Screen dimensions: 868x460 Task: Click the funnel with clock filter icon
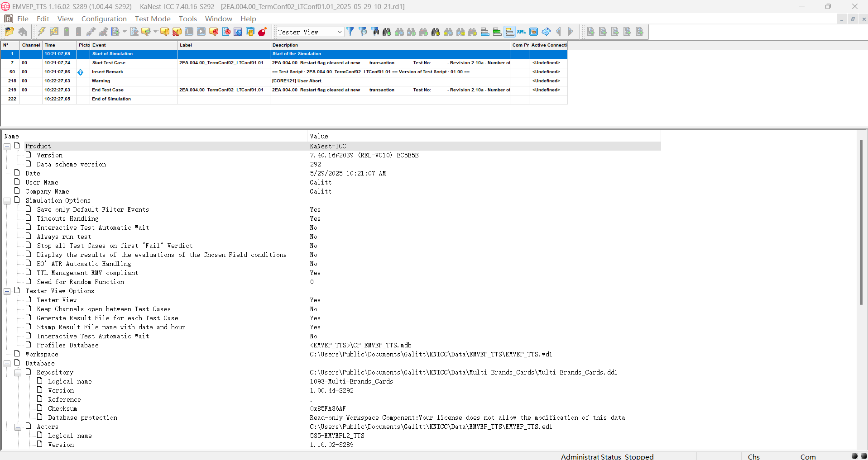pyautogui.click(x=362, y=32)
